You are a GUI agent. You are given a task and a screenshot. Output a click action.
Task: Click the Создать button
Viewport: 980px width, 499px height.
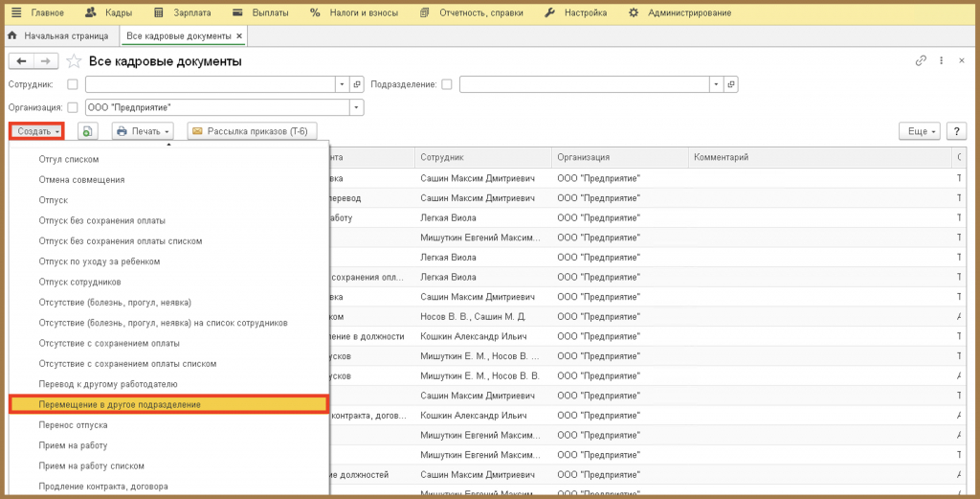(x=37, y=131)
